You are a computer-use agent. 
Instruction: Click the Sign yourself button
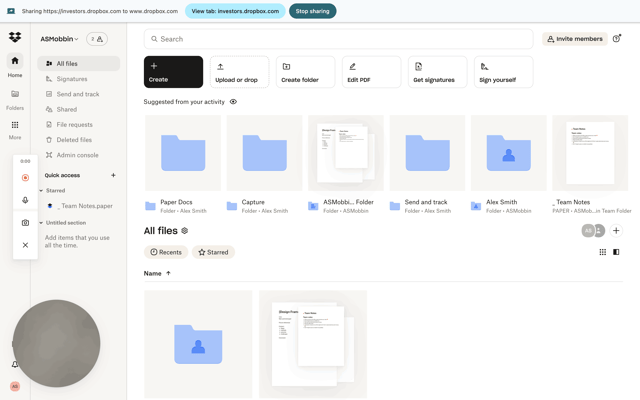coord(503,72)
